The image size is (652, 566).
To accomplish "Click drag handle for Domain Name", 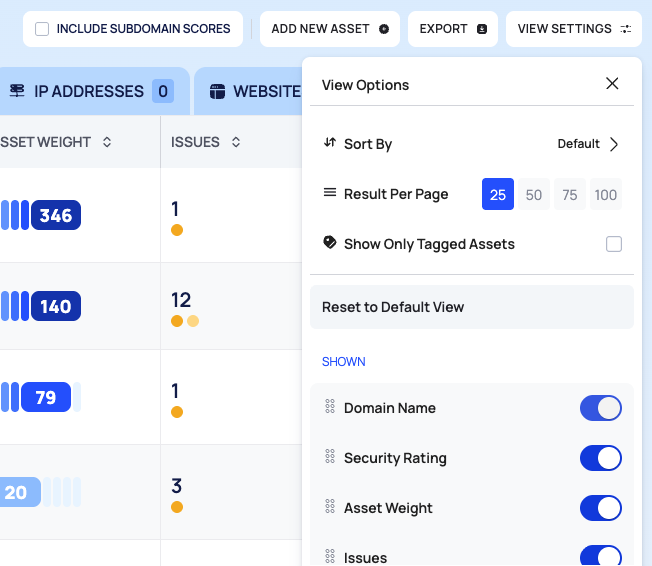I will tap(330, 406).
